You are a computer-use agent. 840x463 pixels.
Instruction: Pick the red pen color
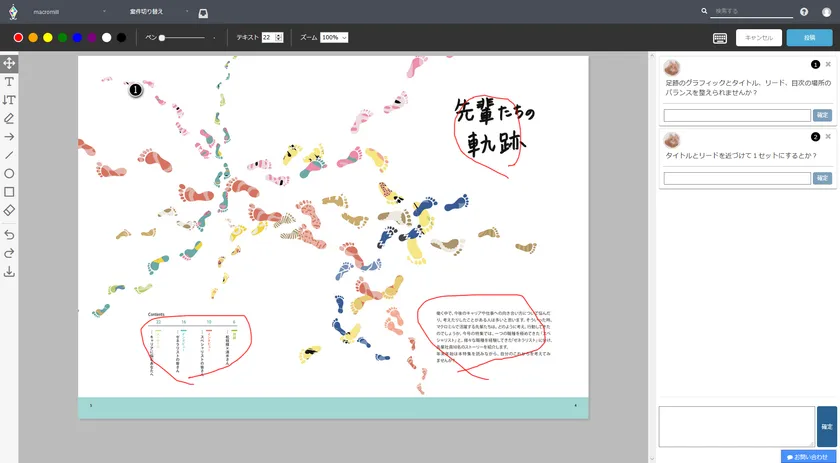click(18, 38)
